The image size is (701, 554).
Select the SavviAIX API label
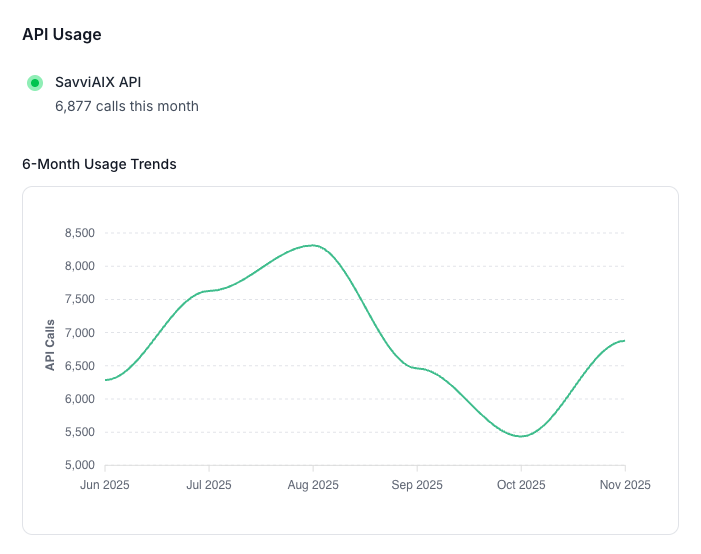pos(98,82)
